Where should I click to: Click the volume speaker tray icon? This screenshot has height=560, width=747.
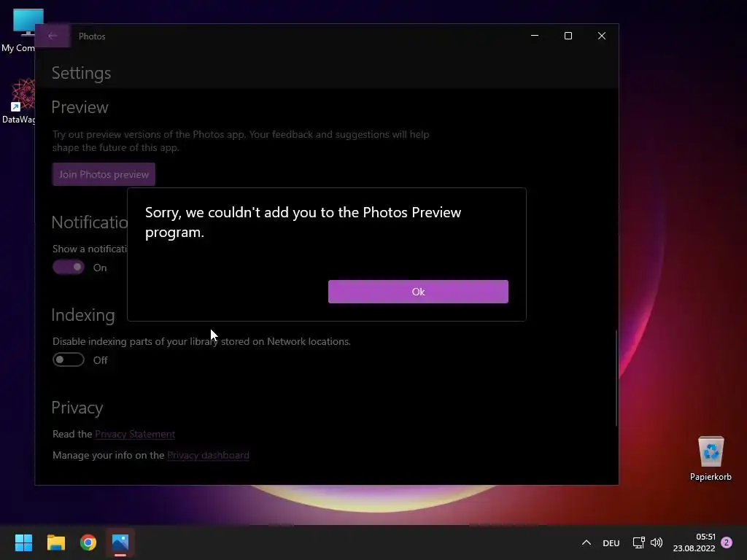click(x=657, y=542)
